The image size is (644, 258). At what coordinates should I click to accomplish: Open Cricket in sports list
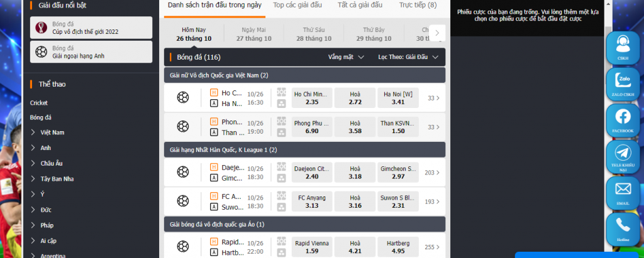pos(38,103)
